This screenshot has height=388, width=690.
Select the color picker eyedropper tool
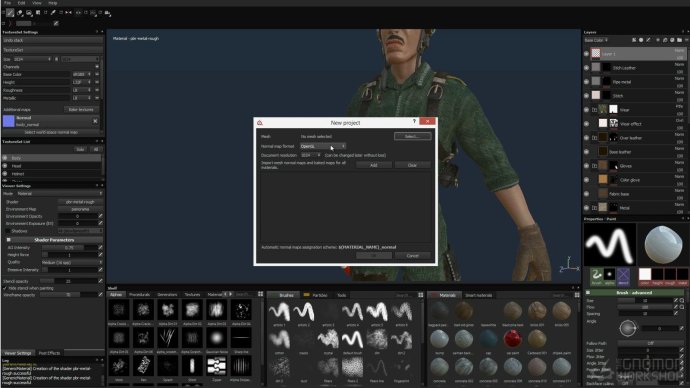[53, 13]
